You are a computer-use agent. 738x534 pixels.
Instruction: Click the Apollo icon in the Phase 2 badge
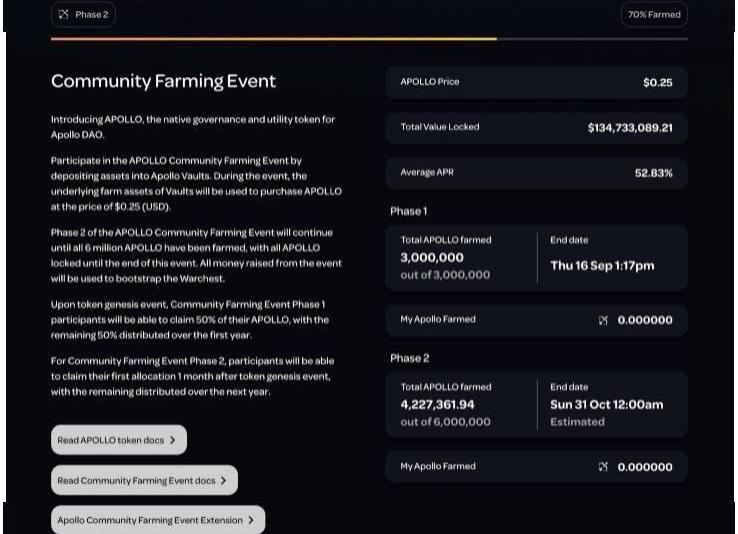tap(64, 15)
